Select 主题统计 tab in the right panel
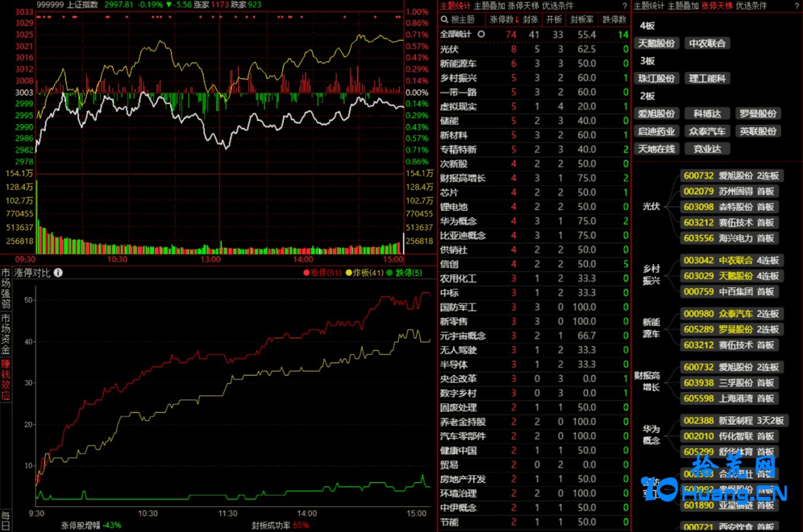Image resolution: width=803 pixels, height=532 pixels. (x=649, y=6)
